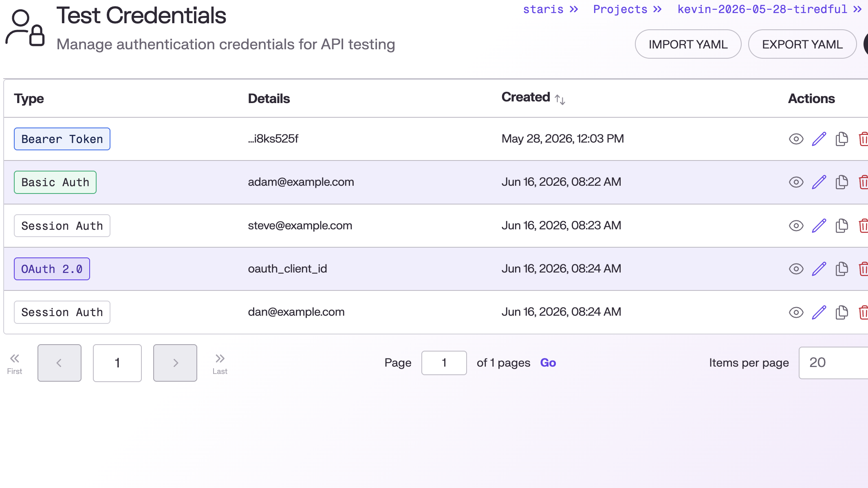Viewport: 868px width, 488px height.
Task: Click Session Auth badge for steve@example.com
Action: [62, 226]
